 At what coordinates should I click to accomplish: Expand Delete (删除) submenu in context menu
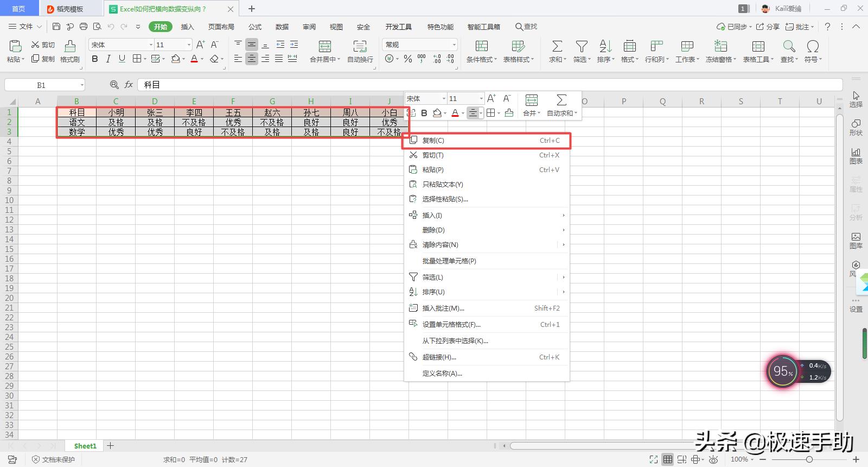pyautogui.click(x=564, y=230)
